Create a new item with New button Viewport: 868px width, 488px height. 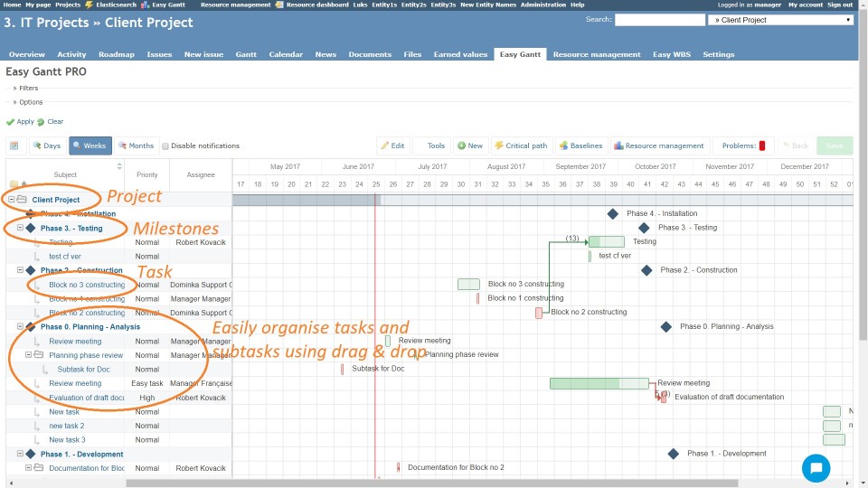[x=469, y=145]
